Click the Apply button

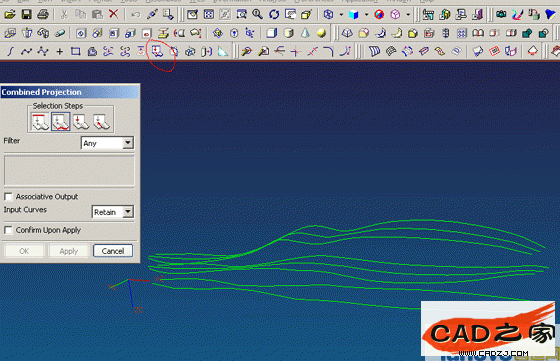click(69, 251)
